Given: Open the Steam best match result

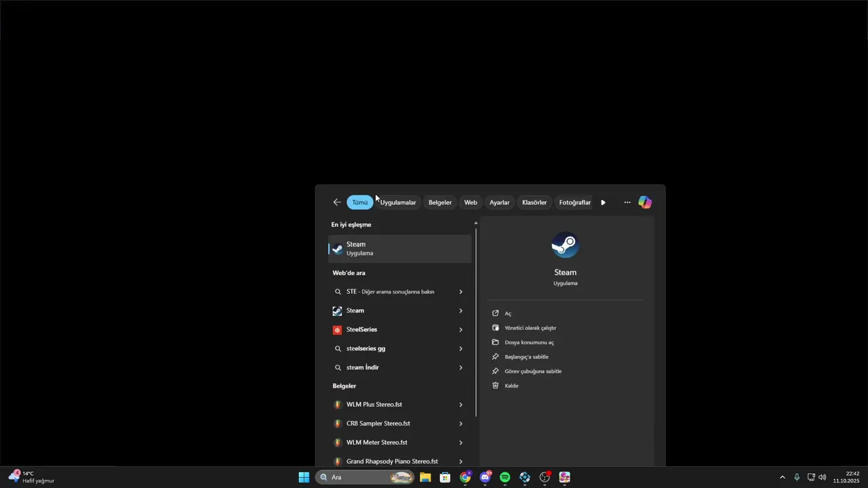Looking at the screenshot, I should pyautogui.click(x=399, y=249).
